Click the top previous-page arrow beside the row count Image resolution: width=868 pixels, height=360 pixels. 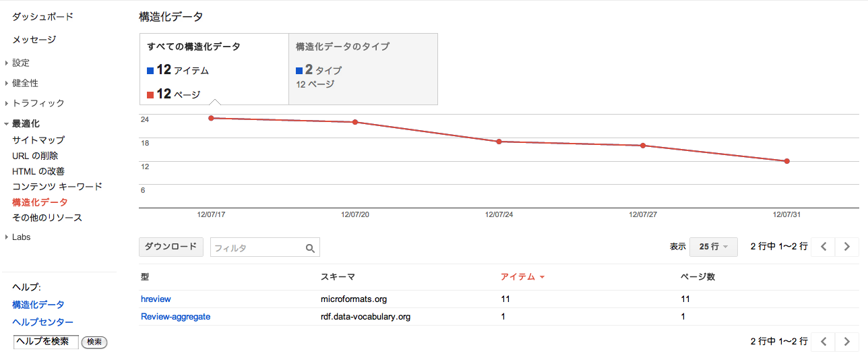[823, 247]
